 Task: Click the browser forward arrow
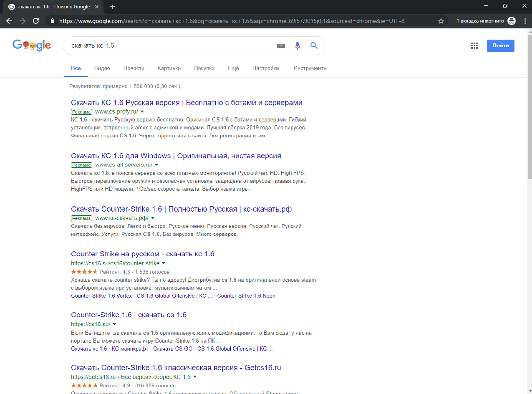point(23,21)
